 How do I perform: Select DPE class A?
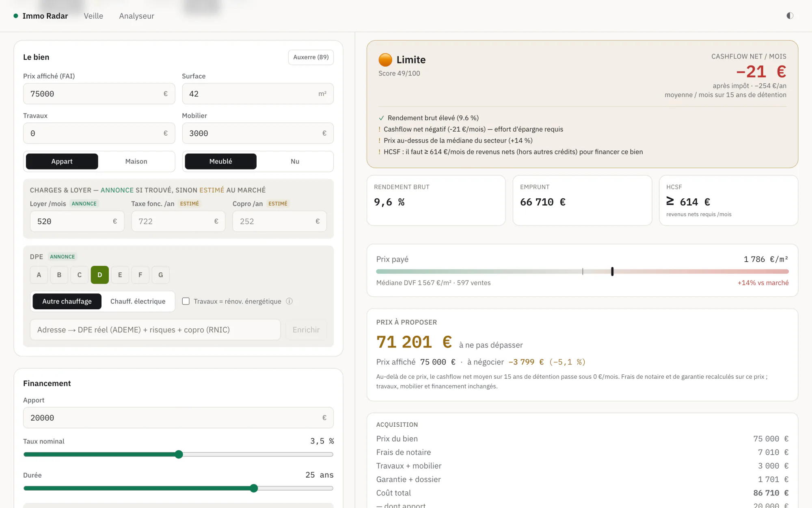coord(39,275)
